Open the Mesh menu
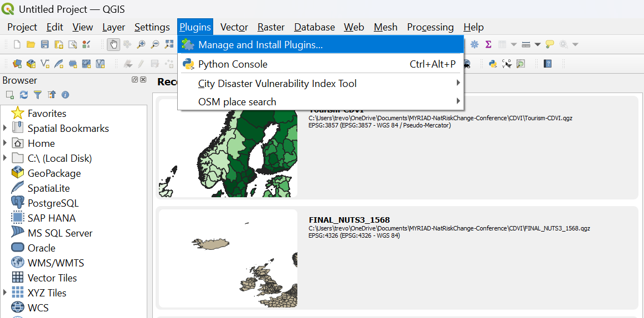Screen dimensions: 644x318 click(x=385, y=27)
